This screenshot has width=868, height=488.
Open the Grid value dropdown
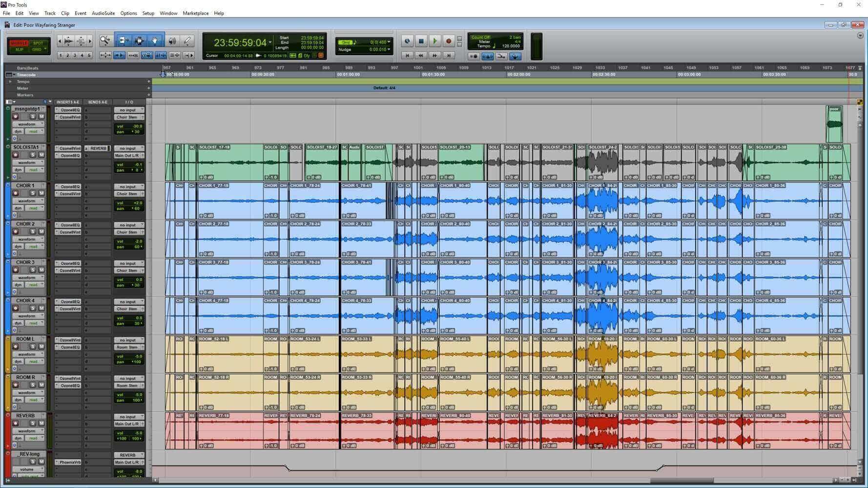(389, 42)
